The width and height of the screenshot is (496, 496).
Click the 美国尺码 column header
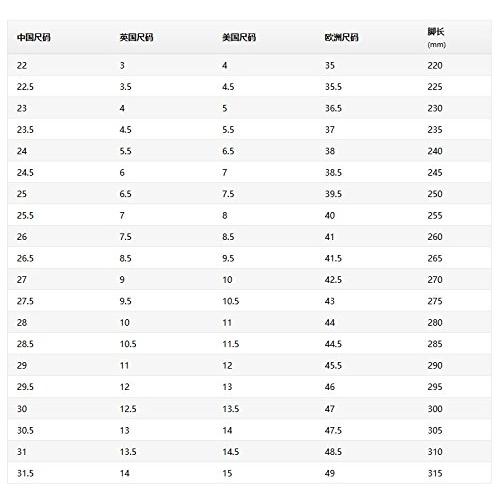[239, 37]
